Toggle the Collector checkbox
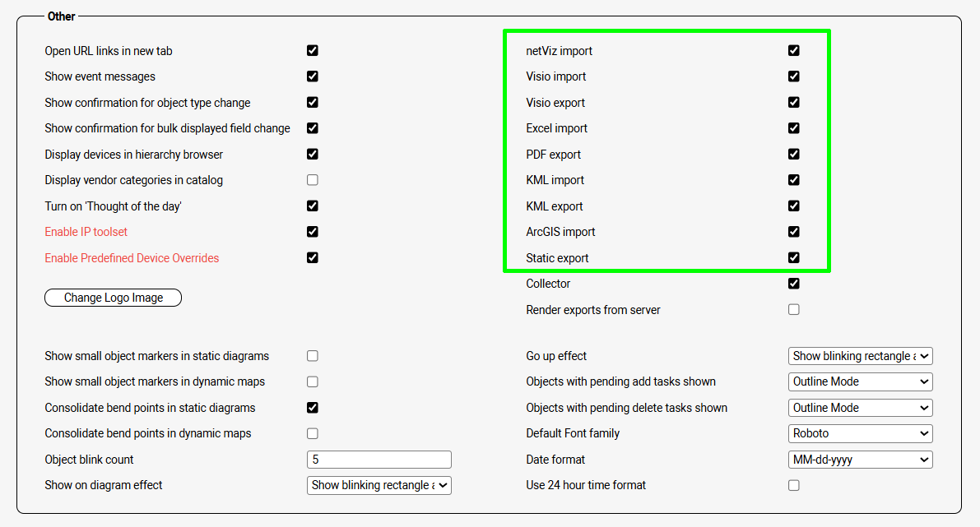This screenshot has width=980, height=527. (x=793, y=284)
